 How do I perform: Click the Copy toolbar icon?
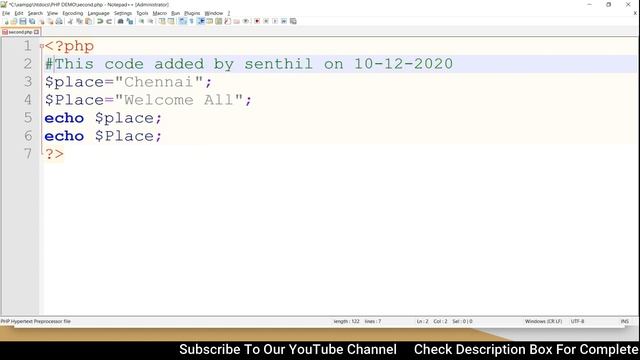(x=79, y=21)
